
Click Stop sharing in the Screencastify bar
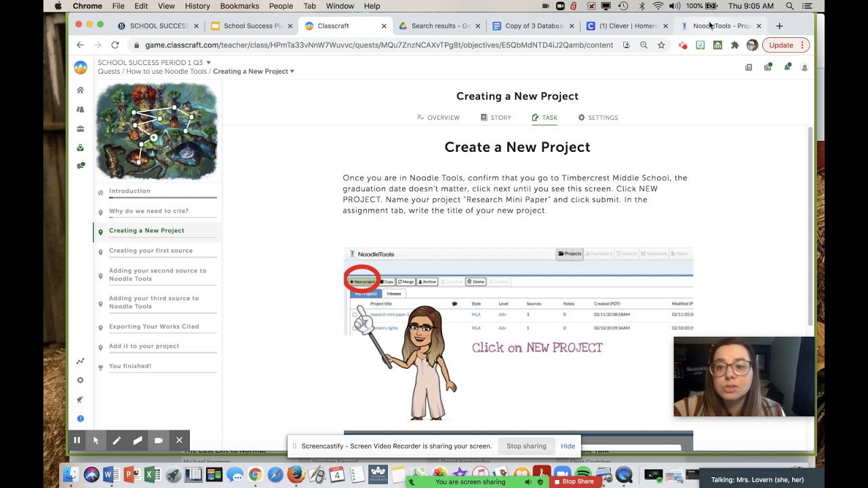pos(526,446)
